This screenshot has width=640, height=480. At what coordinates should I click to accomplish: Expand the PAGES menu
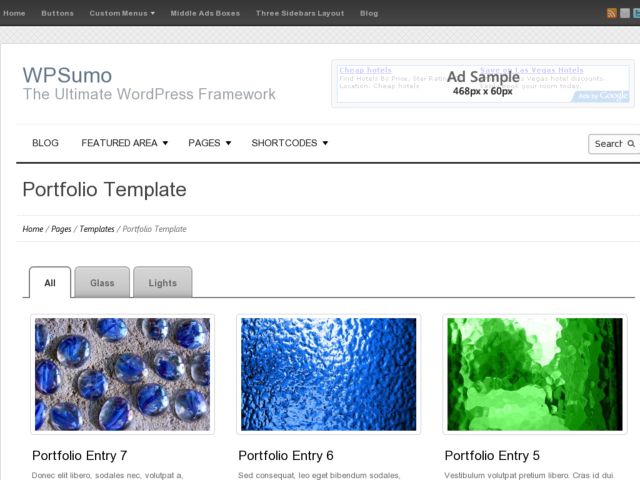coord(209,143)
